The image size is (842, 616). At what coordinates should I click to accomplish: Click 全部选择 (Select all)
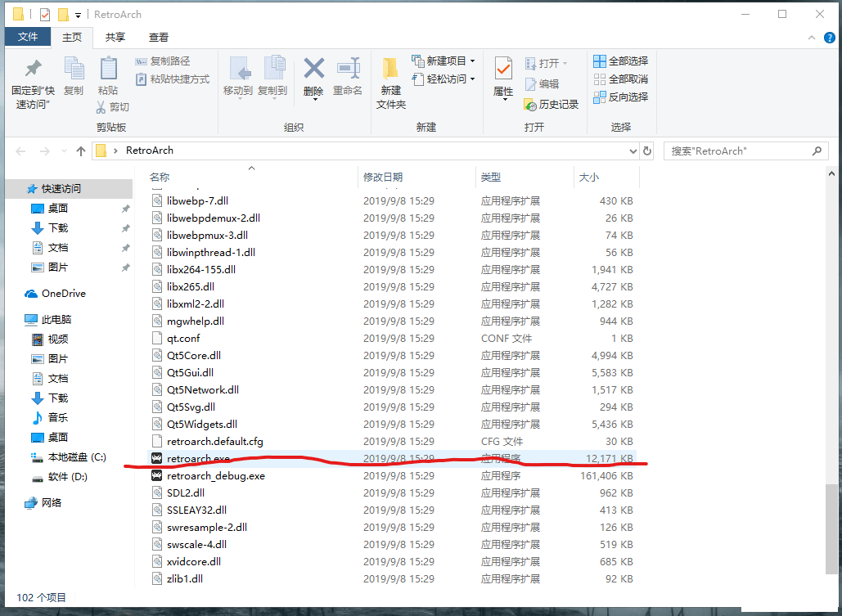(x=621, y=61)
